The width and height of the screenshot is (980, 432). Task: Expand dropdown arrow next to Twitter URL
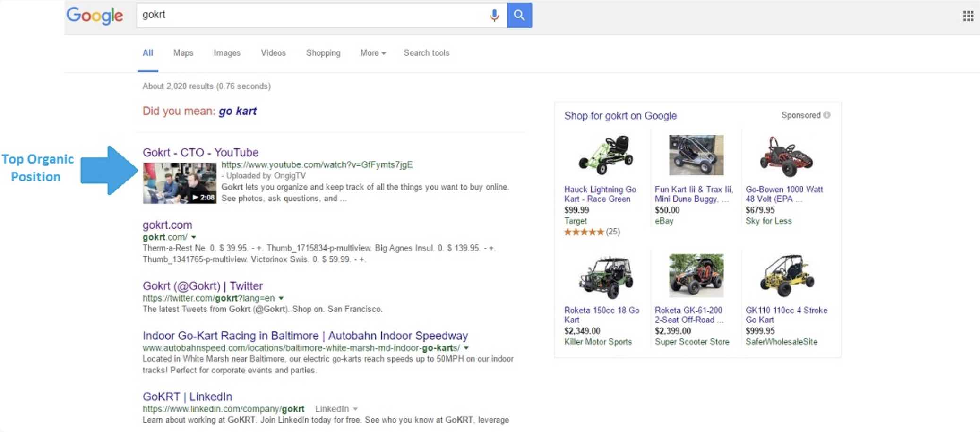[281, 298]
